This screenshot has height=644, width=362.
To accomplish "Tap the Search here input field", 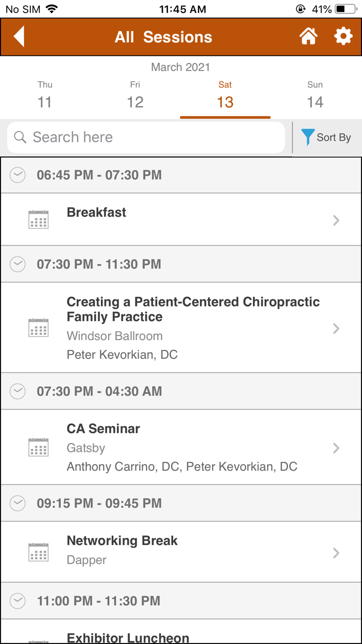I will (x=145, y=137).
